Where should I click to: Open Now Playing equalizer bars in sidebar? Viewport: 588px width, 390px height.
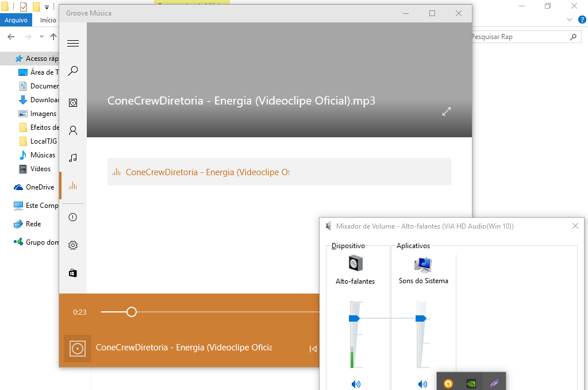[x=73, y=186]
